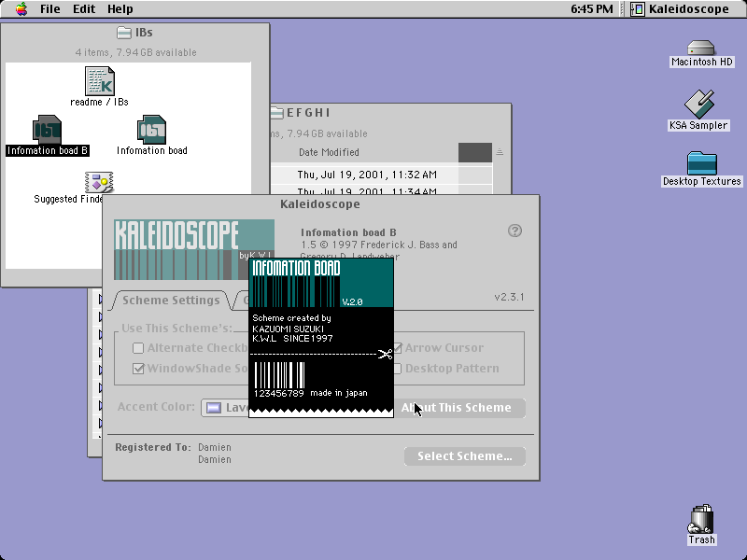Dismiss the Infomation Boad about splash
Screen dimensions: 747x560
click(x=321, y=338)
